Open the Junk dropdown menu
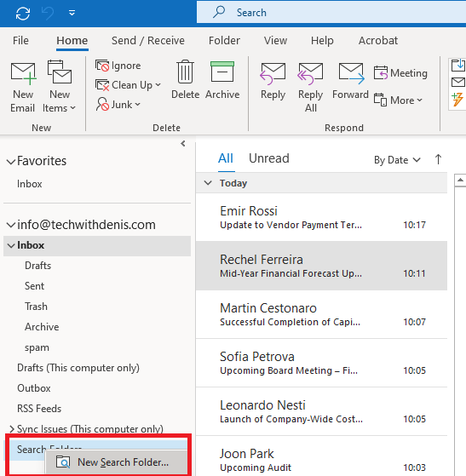The height and width of the screenshot is (476, 466). point(118,105)
